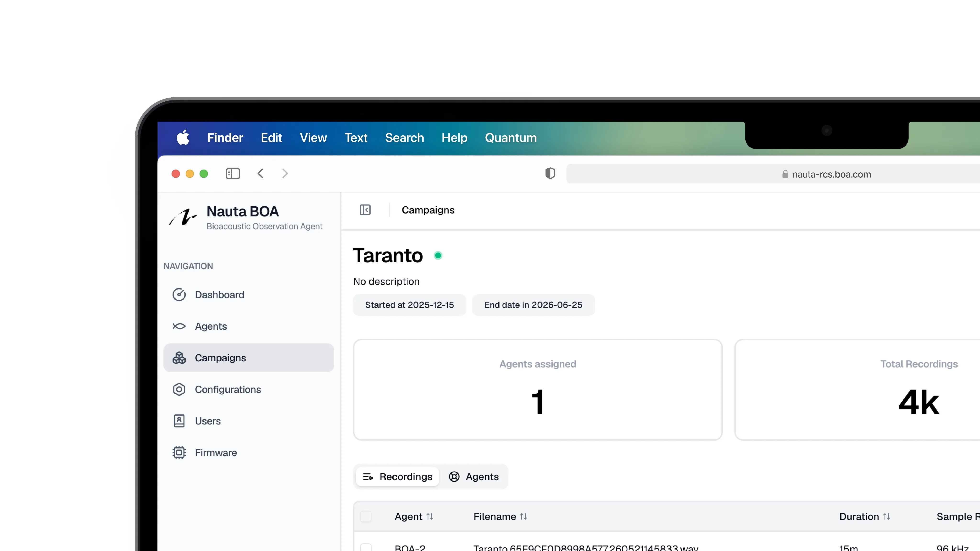This screenshot has width=980, height=551.
Task: Collapse the app sidebar panel icon
Action: coord(365,210)
